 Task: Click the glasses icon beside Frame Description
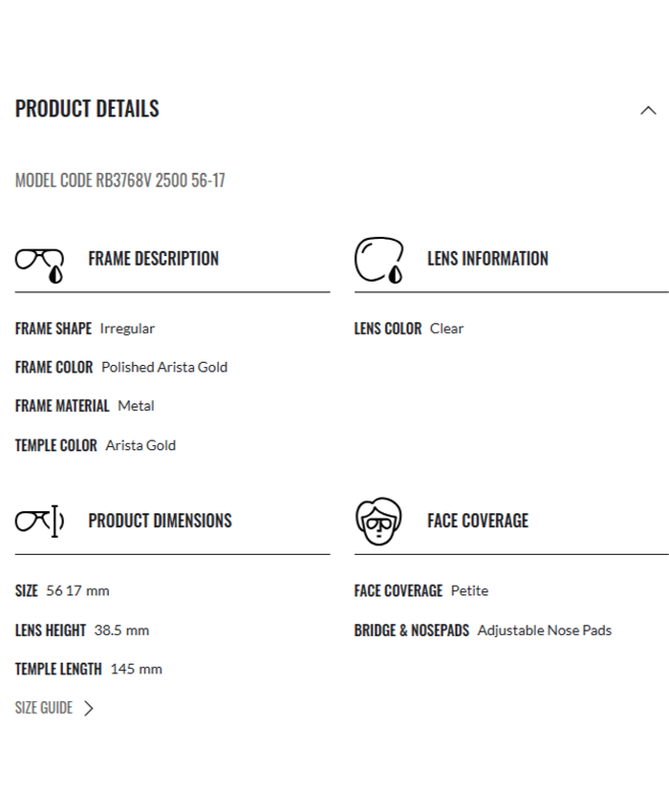(40, 263)
